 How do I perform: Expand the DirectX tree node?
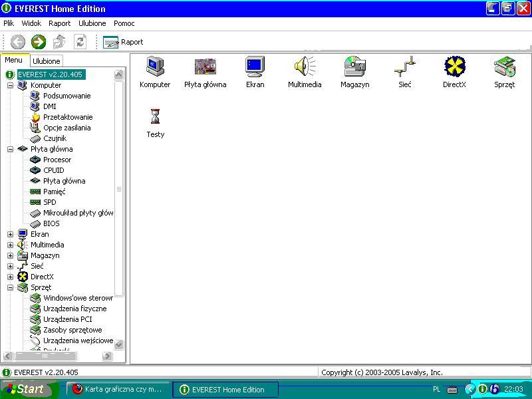pos(10,277)
